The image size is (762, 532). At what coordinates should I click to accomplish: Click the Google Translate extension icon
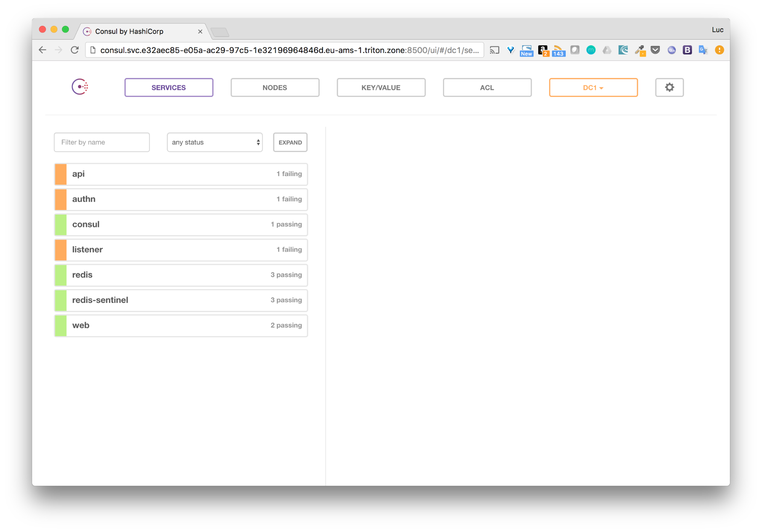click(x=703, y=50)
